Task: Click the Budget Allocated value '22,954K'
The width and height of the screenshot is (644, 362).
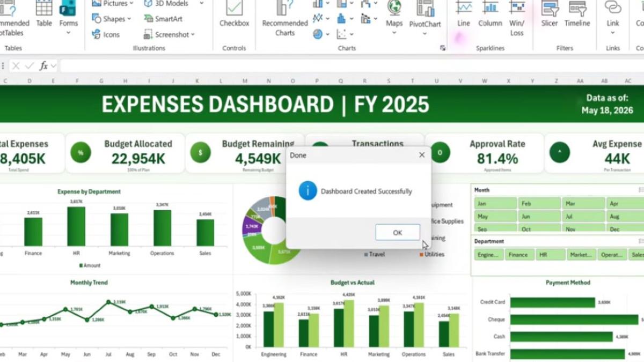Action: point(138,159)
